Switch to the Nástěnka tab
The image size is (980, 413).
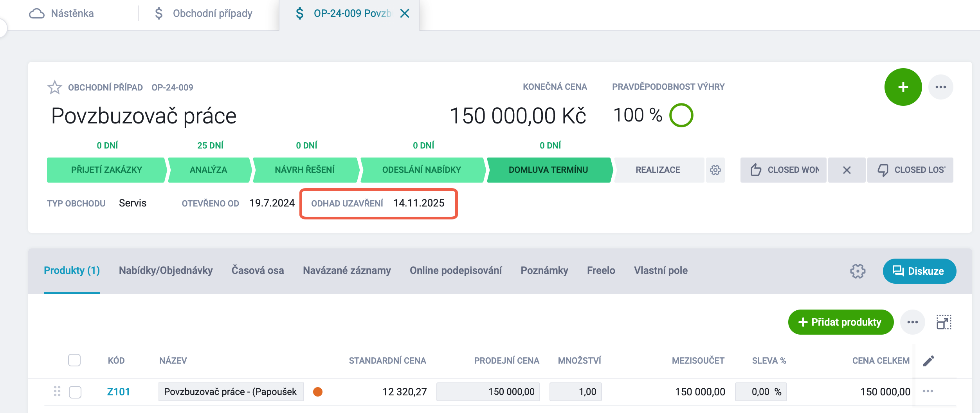point(72,14)
